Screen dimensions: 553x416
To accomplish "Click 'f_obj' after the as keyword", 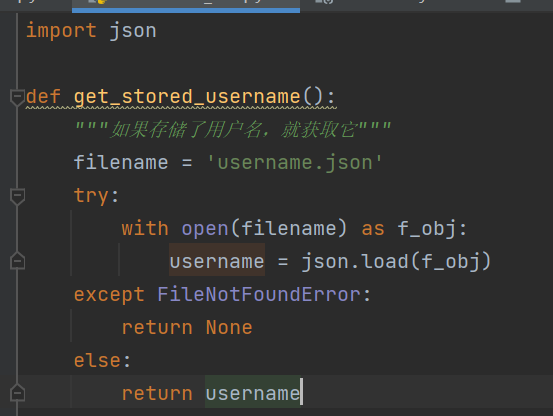I will click(x=427, y=228).
